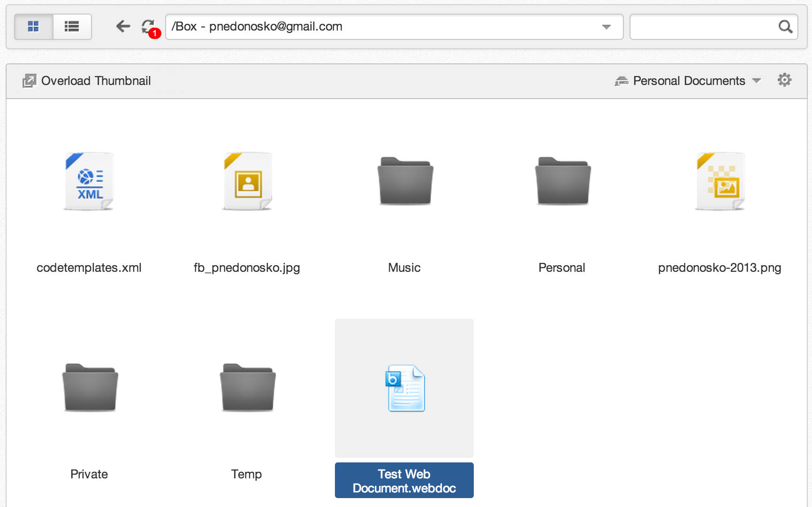Image resolution: width=812 pixels, height=507 pixels.
Task: Click the Personal folder label
Action: pos(562,268)
